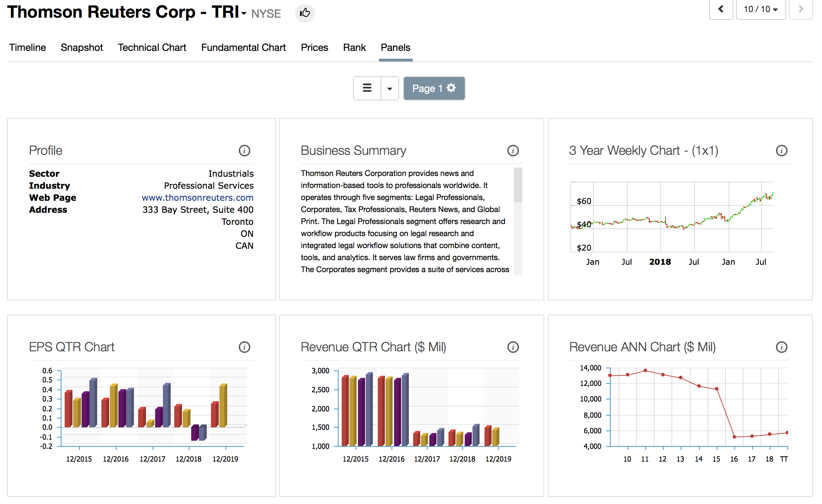Click the hamburger list menu icon
This screenshot has width=822, height=504.
367,88
